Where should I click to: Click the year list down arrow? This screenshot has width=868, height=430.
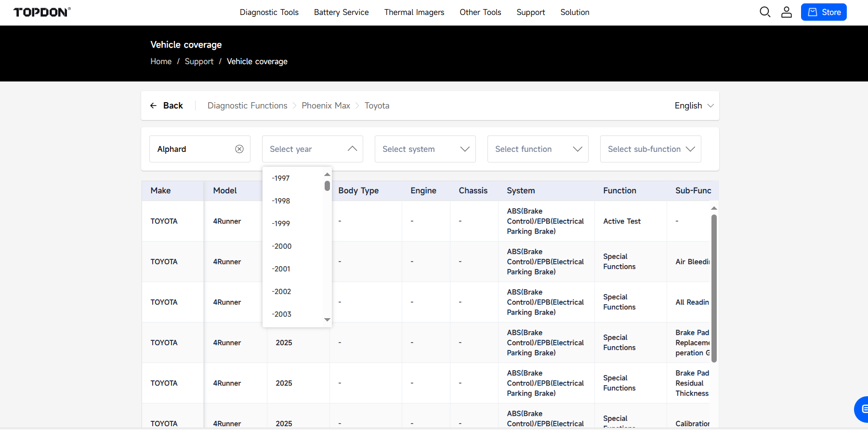(328, 320)
